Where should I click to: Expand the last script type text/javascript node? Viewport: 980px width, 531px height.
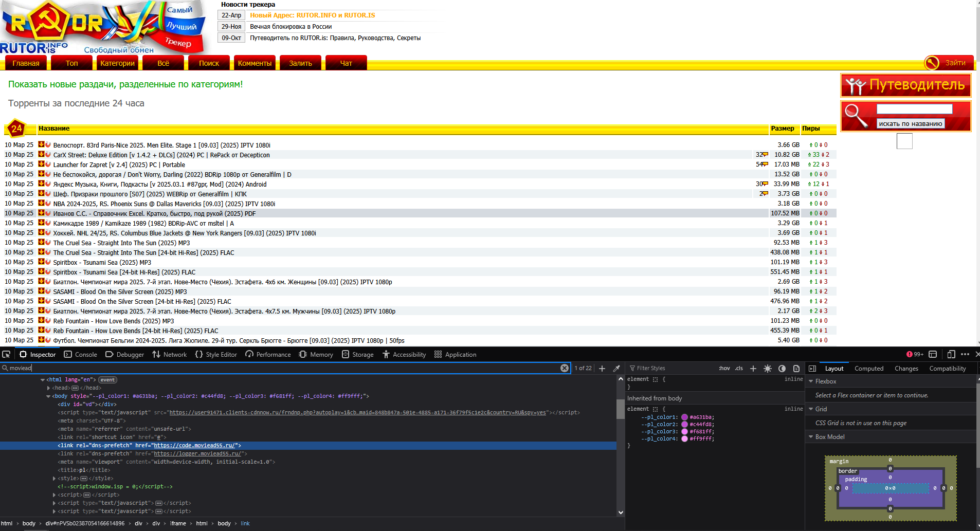[54, 511]
